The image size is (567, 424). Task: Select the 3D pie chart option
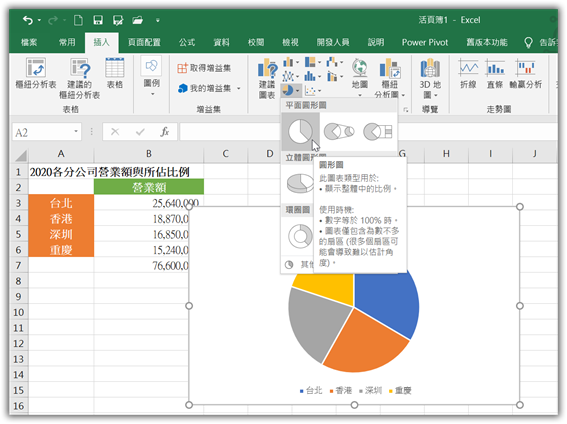pos(300,183)
